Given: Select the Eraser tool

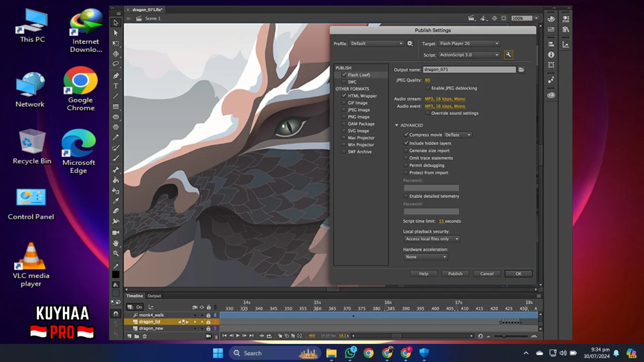Looking at the screenshot, I should (x=116, y=211).
